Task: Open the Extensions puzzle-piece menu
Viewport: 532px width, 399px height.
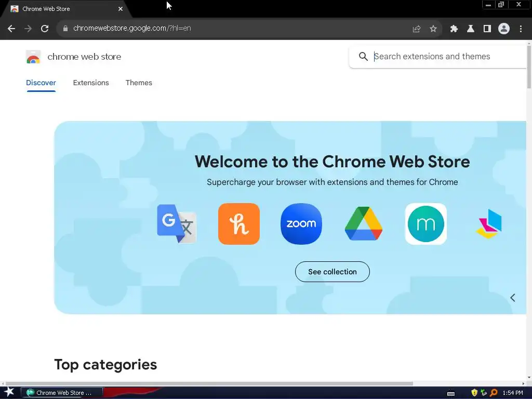Action: coord(454,29)
